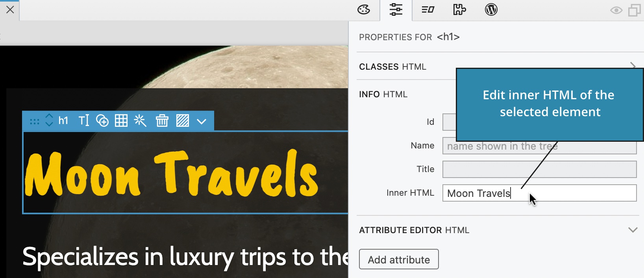Click into the Title input field
The width and height of the screenshot is (644, 278).
[539, 169]
